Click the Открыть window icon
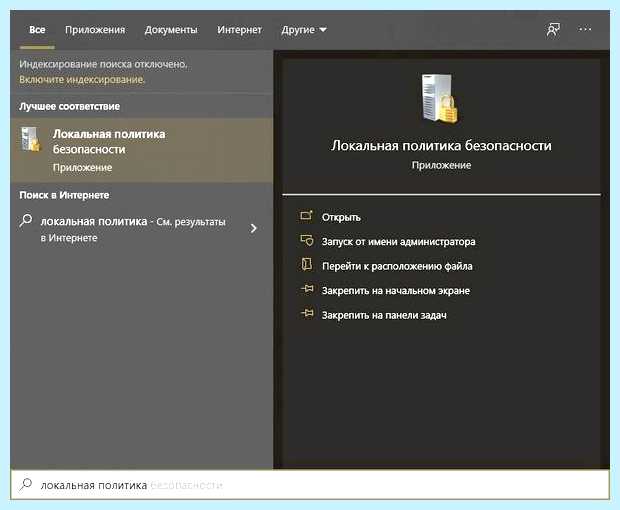620x510 pixels. point(306,216)
